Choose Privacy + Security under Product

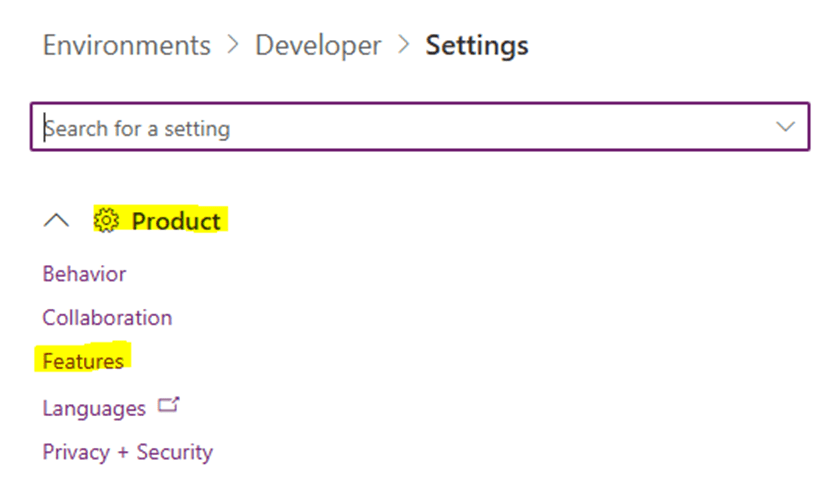click(x=127, y=452)
